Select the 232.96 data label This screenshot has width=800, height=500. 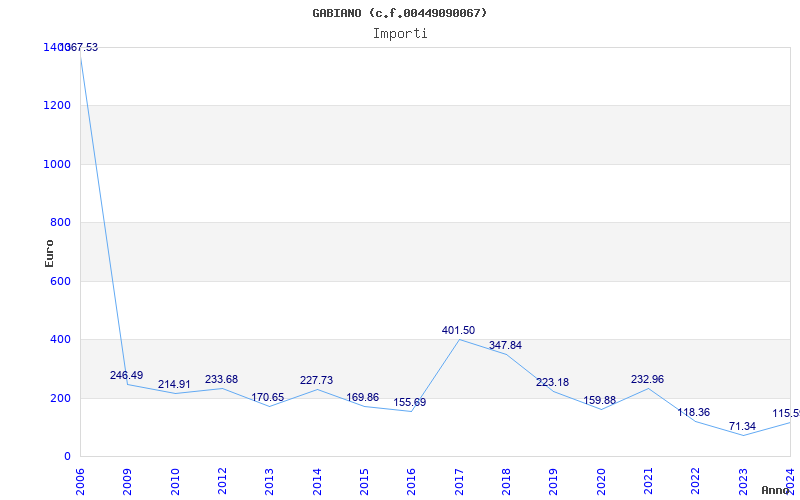[647, 380]
